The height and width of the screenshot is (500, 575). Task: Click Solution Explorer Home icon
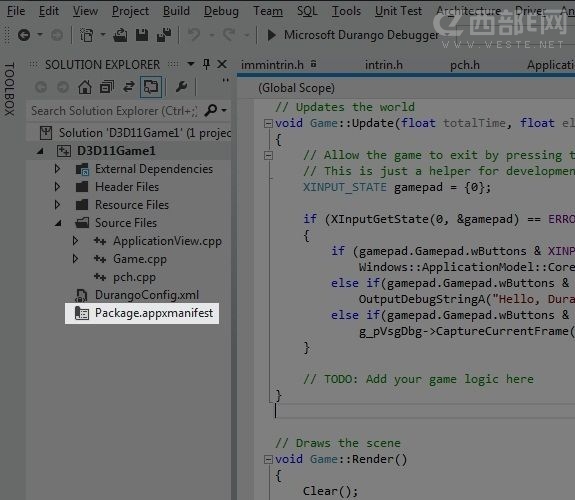point(85,87)
